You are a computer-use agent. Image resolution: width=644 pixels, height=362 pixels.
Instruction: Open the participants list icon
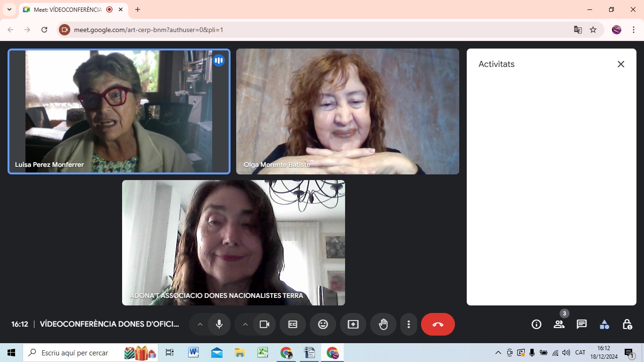click(559, 324)
